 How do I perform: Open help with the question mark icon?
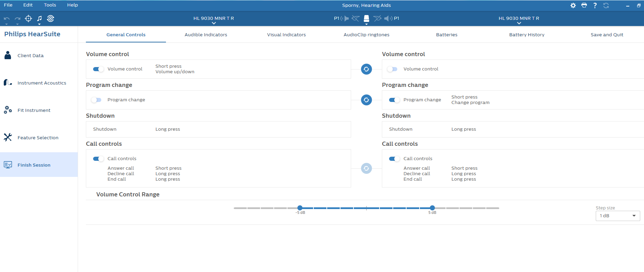tap(595, 5)
